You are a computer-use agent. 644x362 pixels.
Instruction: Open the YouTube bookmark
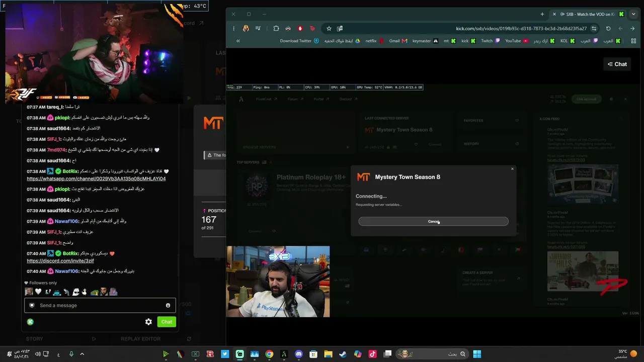517,41
